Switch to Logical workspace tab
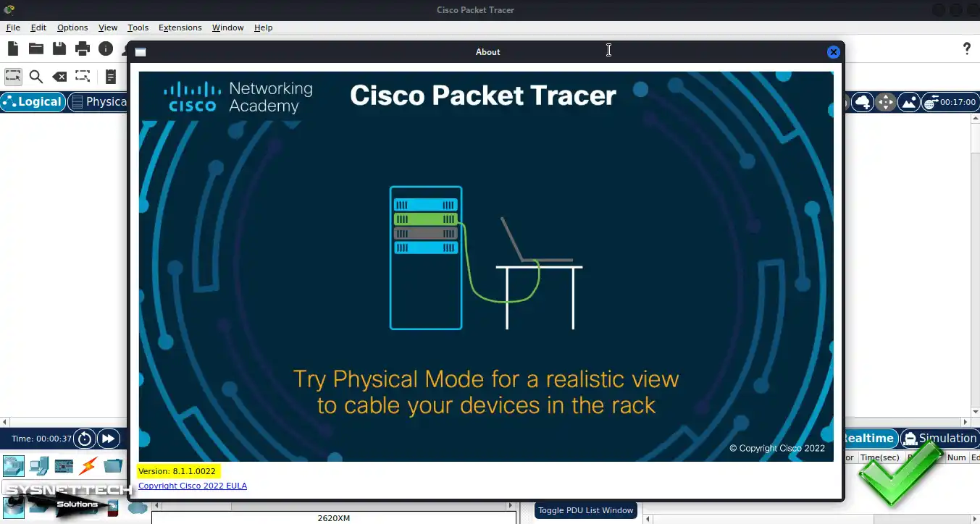Viewport: 980px width, 524px height. (x=33, y=102)
